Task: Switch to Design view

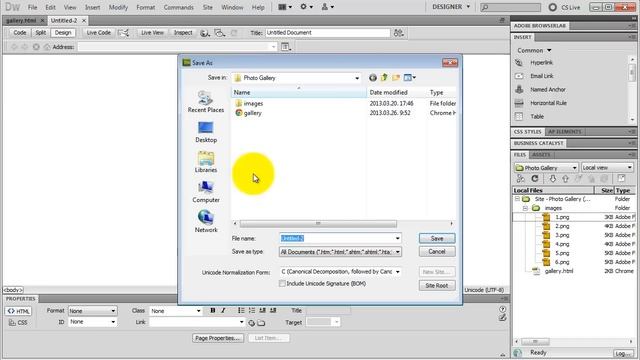Action: [63, 33]
